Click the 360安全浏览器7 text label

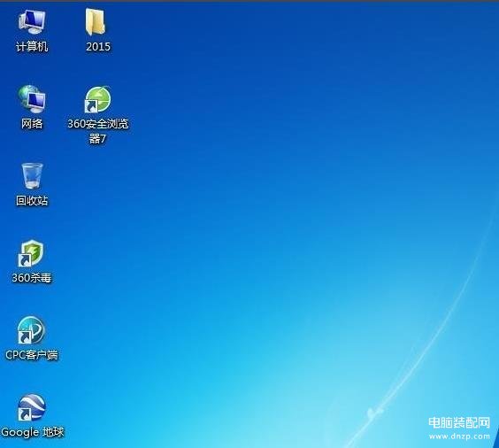(98, 131)
